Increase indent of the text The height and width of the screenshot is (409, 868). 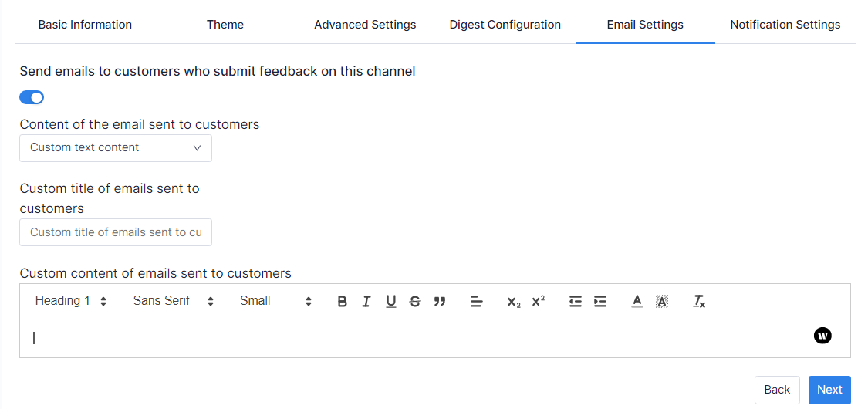pyautogui.click(x=599, y=302)
